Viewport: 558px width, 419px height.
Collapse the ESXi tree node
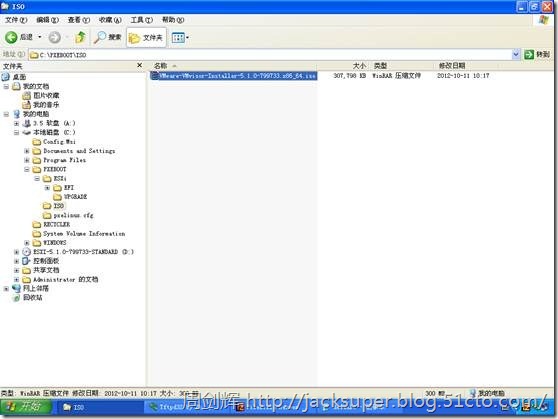(x=37, y=179)
